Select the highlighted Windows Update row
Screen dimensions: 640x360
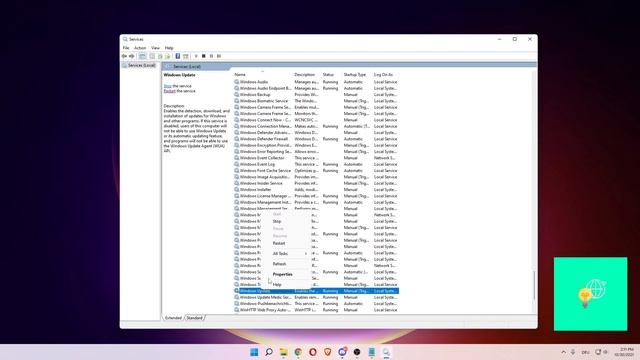point(316,291)
